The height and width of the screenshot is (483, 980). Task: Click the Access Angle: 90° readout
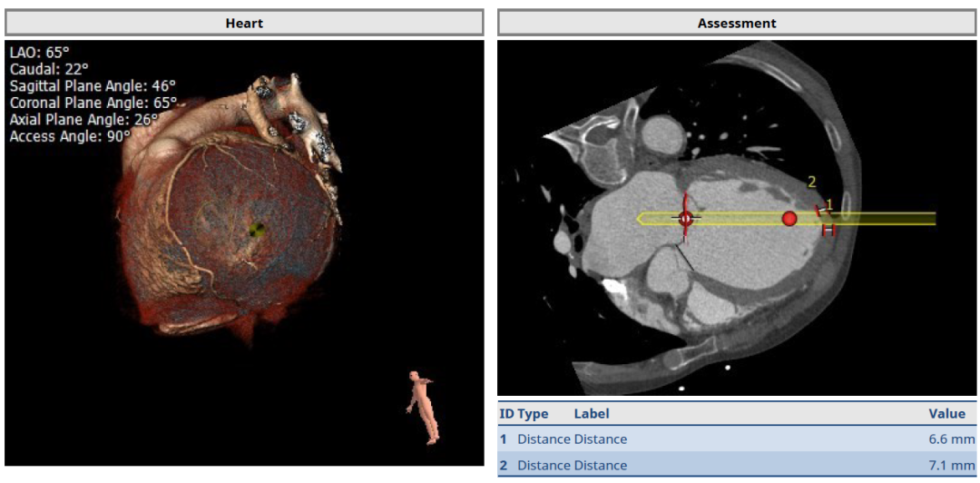tap(69, 136)
